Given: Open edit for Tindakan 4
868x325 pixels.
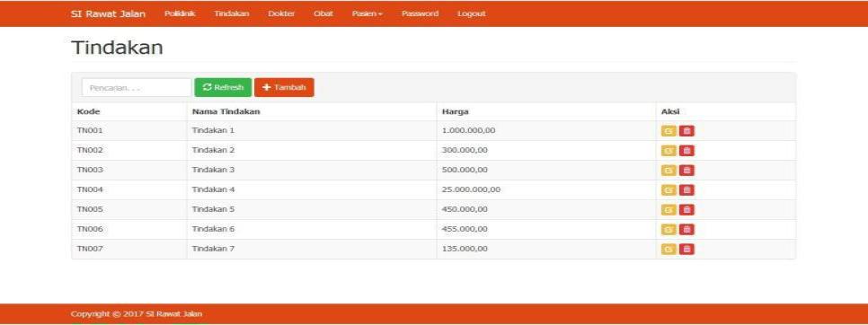Looking at the screenshot, I should tap(669, 190).
